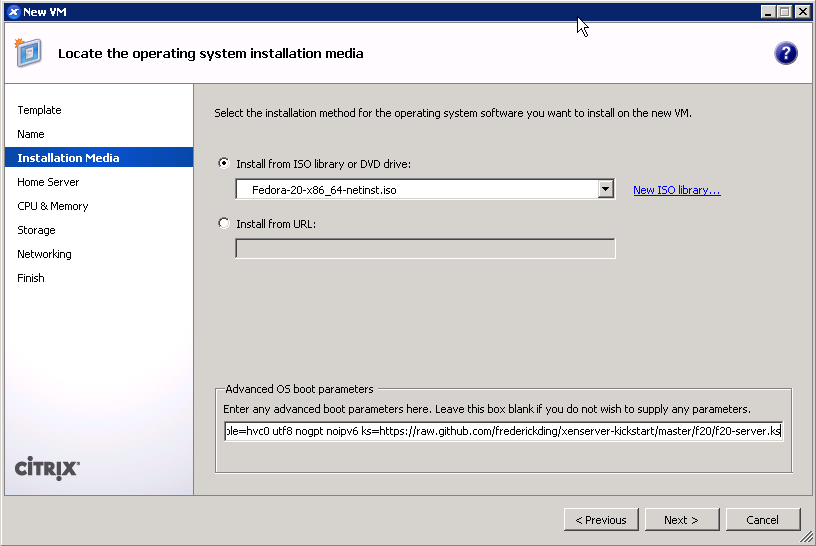Go to the Template step
This screenshot has width=816, height=546.
40,110
